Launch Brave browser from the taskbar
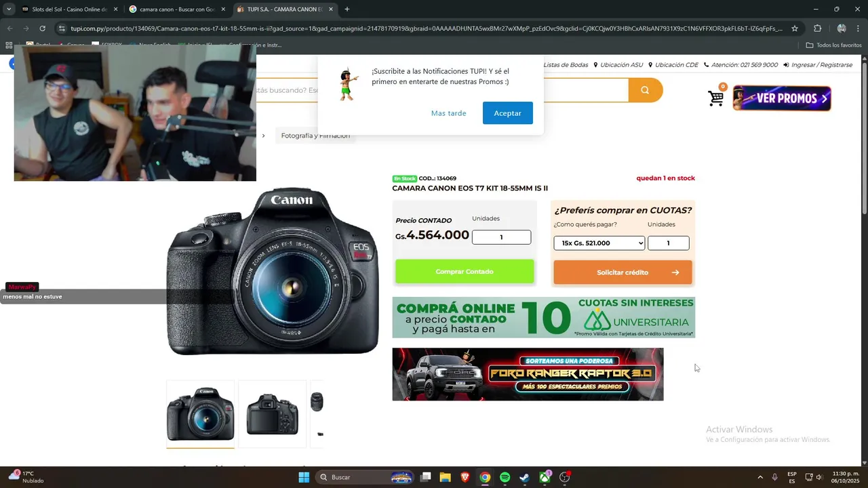Image resolution: width=868 pixels, height=488 pixels. pos(465,477)
